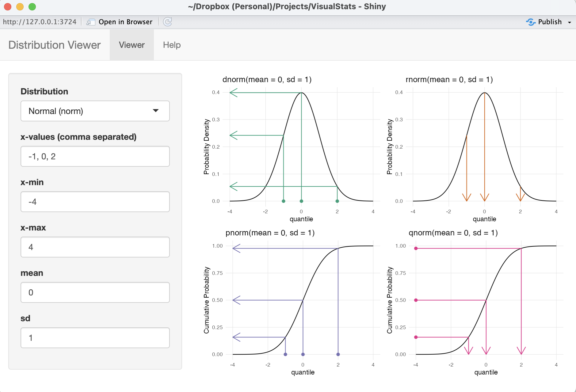Click the Distribution Viewer title

[x=55, y=45]
